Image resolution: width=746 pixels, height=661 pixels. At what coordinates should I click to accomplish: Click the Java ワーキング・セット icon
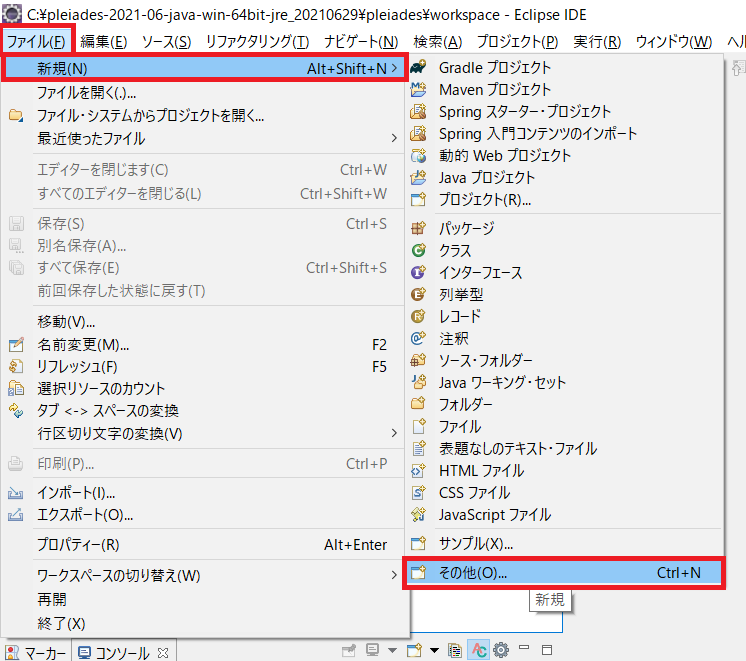pyautogui.click(x=418, y=382)
